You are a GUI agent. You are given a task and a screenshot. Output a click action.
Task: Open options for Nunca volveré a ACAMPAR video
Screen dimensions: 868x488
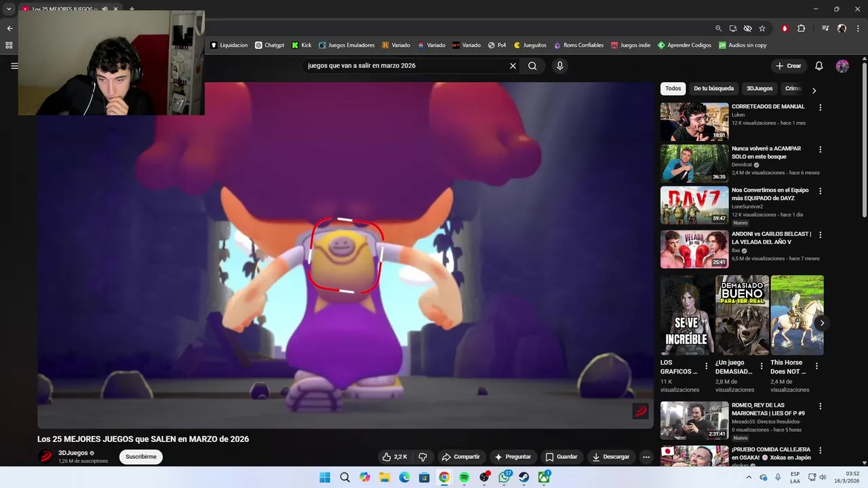click(x=820, y=150)
